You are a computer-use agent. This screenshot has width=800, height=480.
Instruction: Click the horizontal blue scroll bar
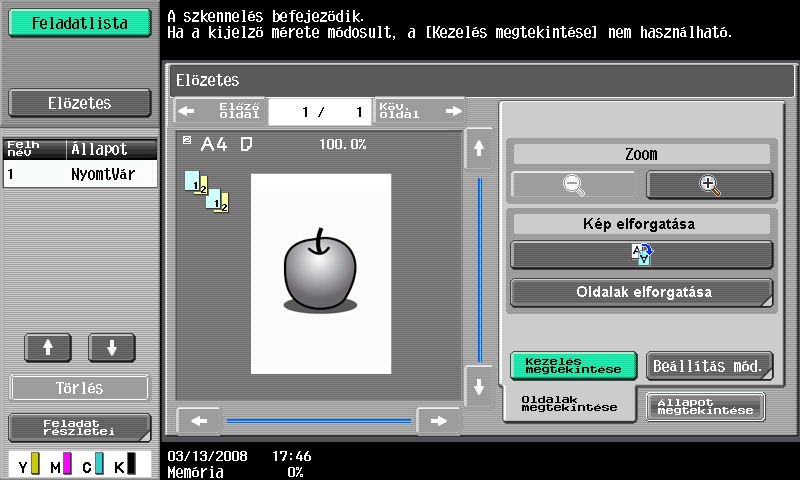319,421
